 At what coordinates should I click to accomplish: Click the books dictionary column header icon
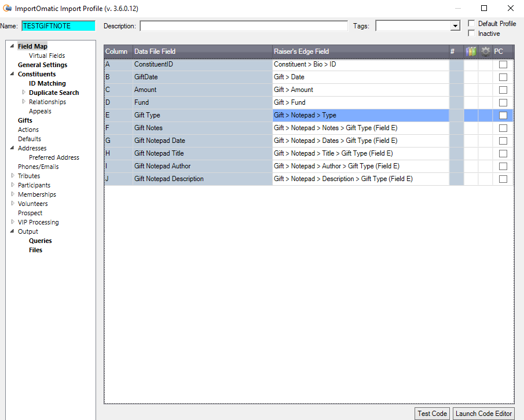(x=471, y=51)
